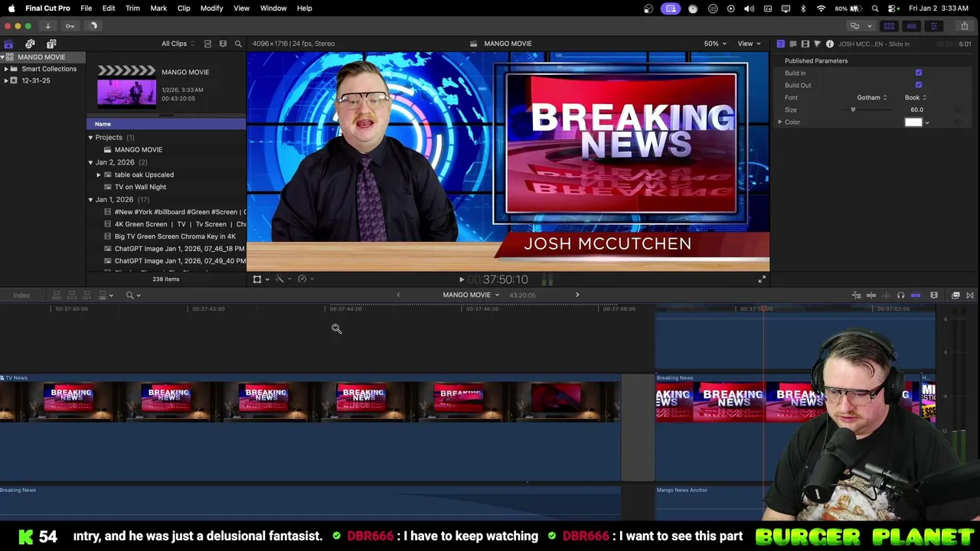Toggle the Browser visibility button

pos(889,26)
